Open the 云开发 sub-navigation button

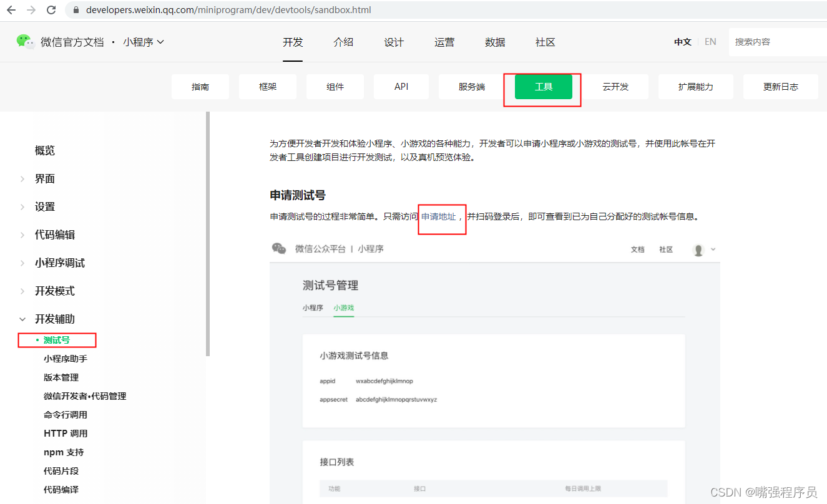pos(615,87)
